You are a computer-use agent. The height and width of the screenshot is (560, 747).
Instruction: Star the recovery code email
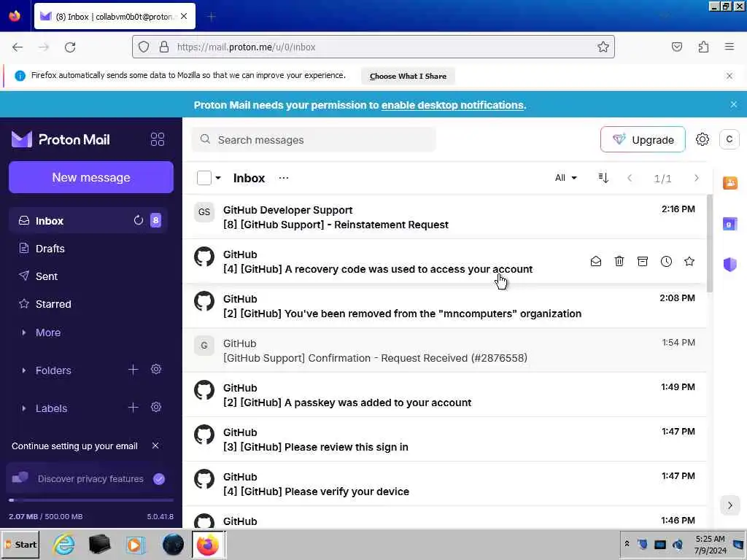pos(689,262)
